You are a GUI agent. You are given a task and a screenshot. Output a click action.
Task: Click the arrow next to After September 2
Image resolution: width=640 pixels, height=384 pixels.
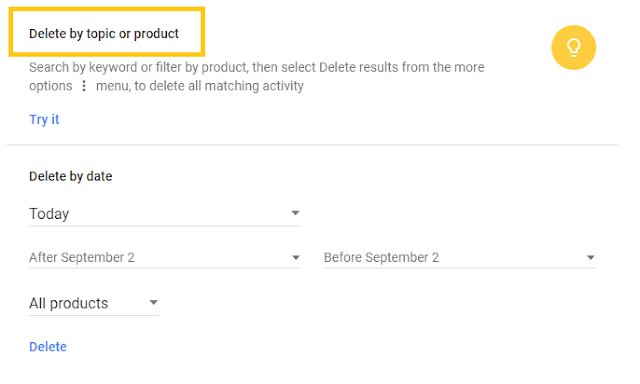(x=296, y=257)
